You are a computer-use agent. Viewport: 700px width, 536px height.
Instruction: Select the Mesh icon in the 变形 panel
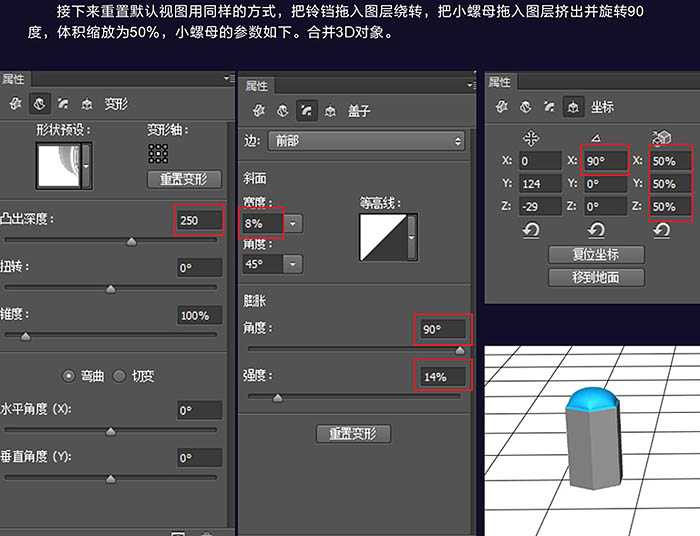16,104
